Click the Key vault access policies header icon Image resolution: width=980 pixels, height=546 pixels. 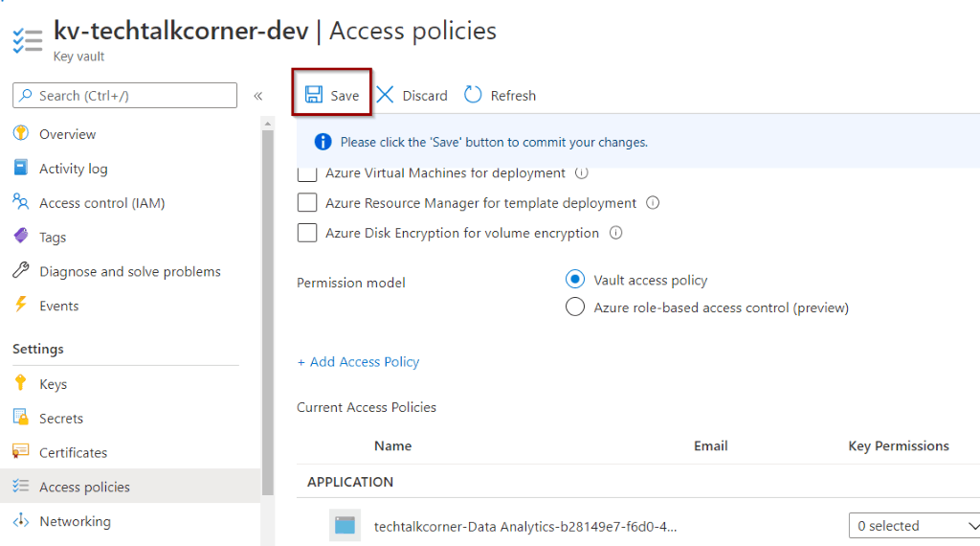click(x=28, y=40)
